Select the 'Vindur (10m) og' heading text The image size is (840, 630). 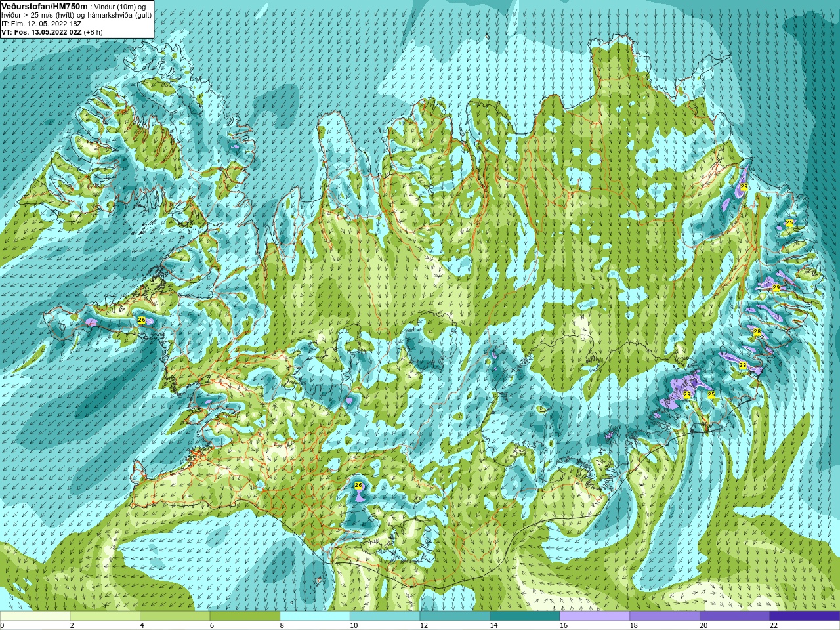(120, 6)
